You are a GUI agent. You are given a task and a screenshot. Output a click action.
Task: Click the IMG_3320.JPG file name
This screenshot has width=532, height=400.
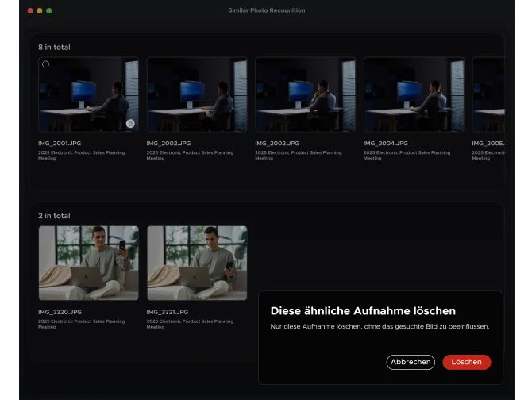click(60, 312)
